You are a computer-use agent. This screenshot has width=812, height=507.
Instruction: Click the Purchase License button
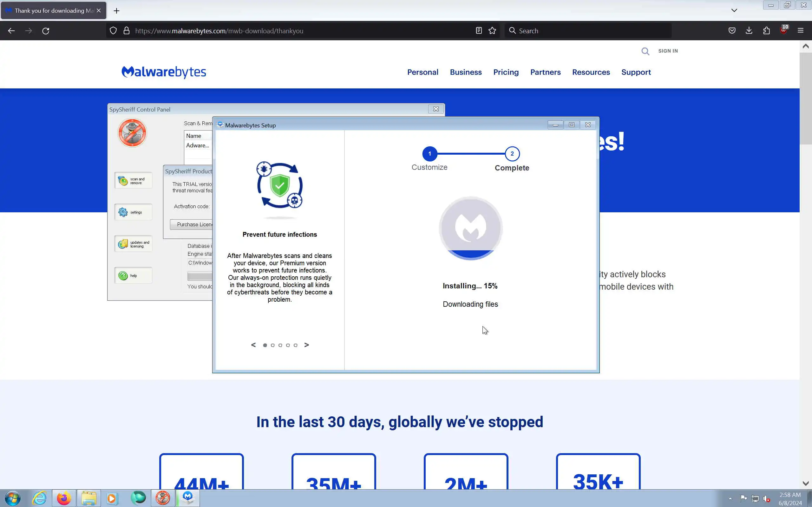192,224
